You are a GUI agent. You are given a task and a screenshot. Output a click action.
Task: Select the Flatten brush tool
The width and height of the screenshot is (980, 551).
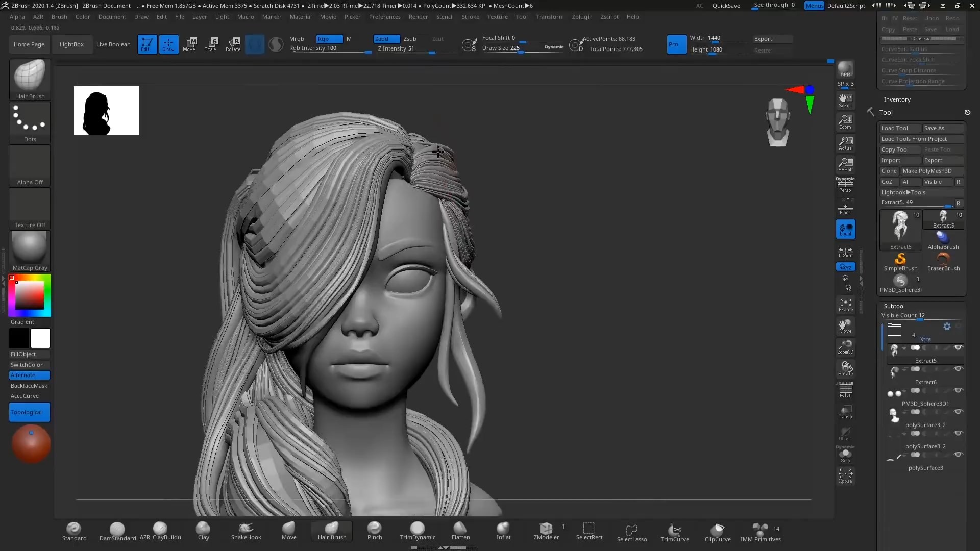pyautogui.click(x=460, y=530)
